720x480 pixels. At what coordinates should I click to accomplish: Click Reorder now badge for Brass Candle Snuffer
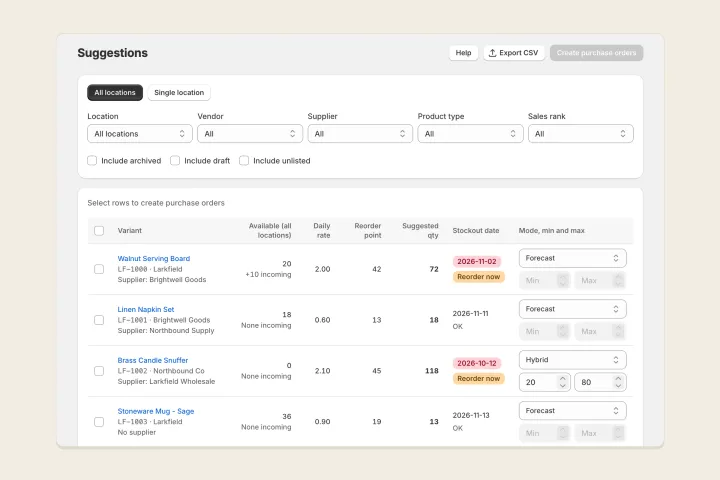point(478,378)
